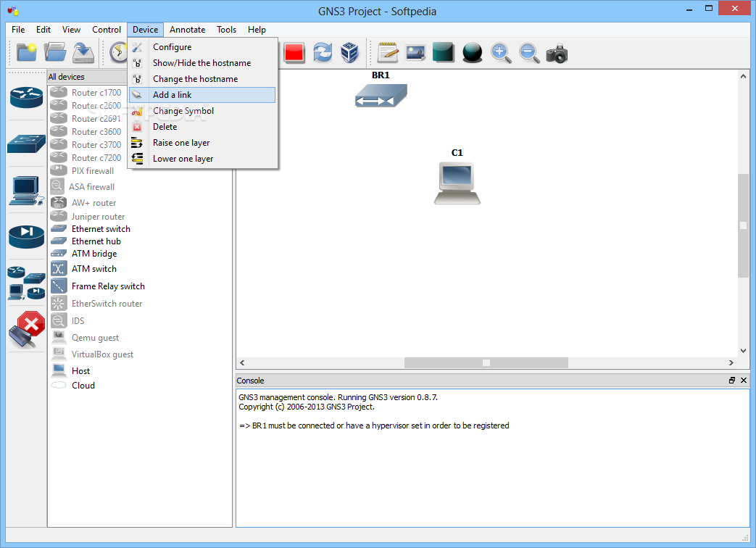The height and width of the screenshot is (548, 756).
Task: Click the Zoom out magnifier icon
Action: point(529,52)
